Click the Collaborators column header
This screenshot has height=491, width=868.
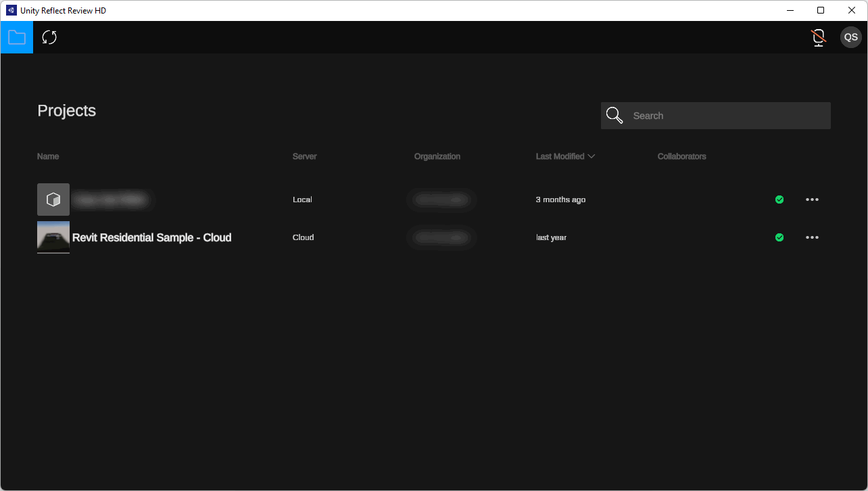pos(682,156)
